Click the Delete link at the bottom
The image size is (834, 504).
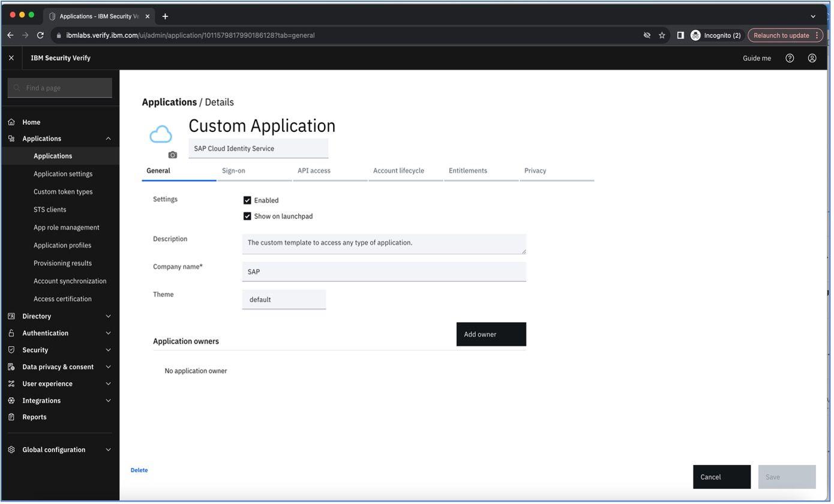coord(139,470)
